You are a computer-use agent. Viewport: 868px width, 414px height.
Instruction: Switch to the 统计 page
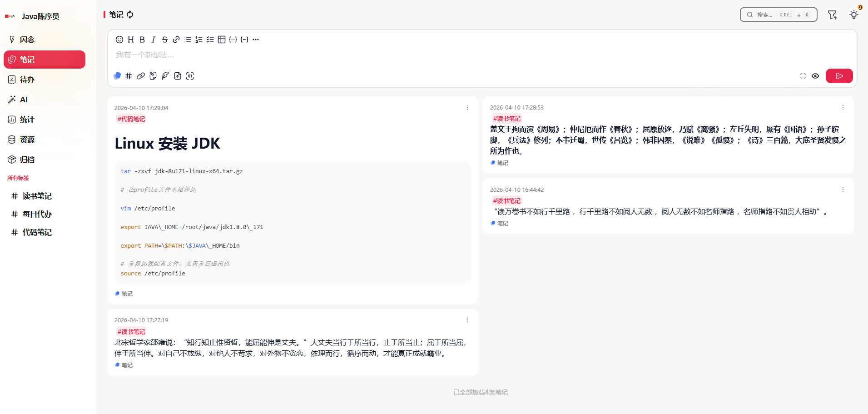click(27, 120)
